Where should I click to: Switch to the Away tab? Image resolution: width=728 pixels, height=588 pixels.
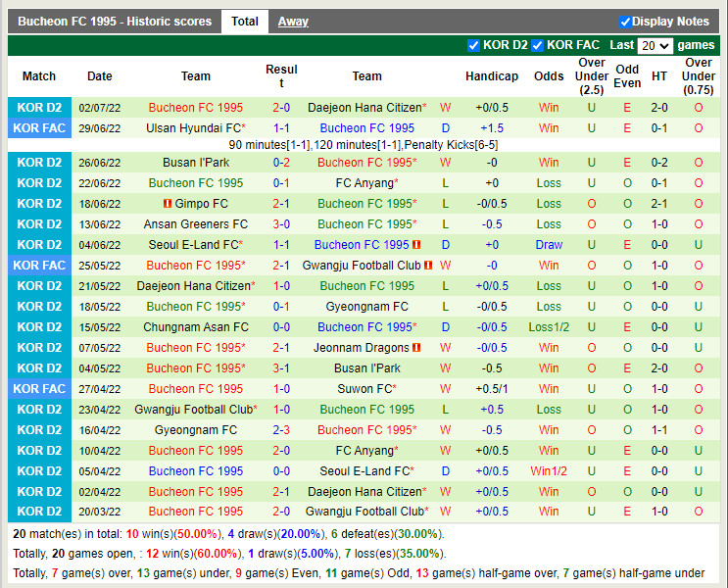point(293,22)
